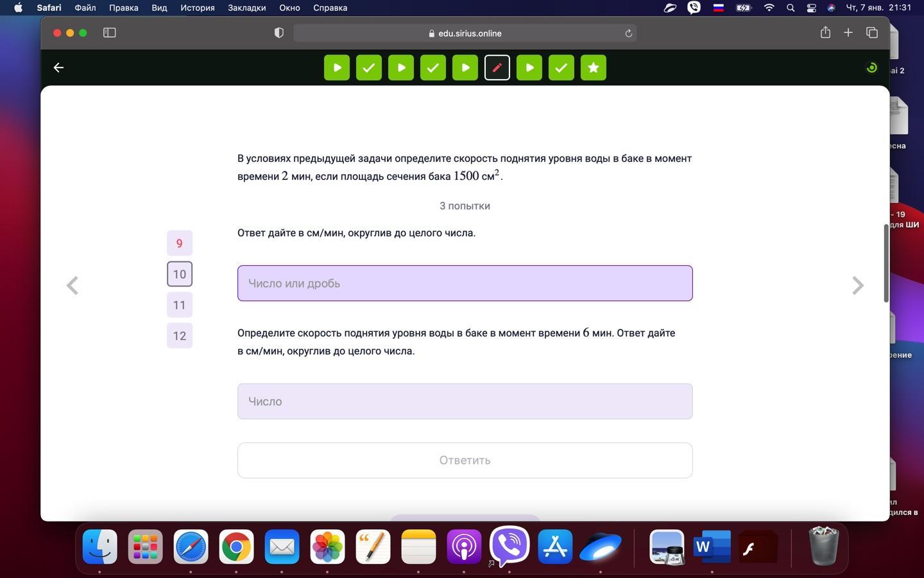
Task: Select task number 9
Action: point(179,243)
